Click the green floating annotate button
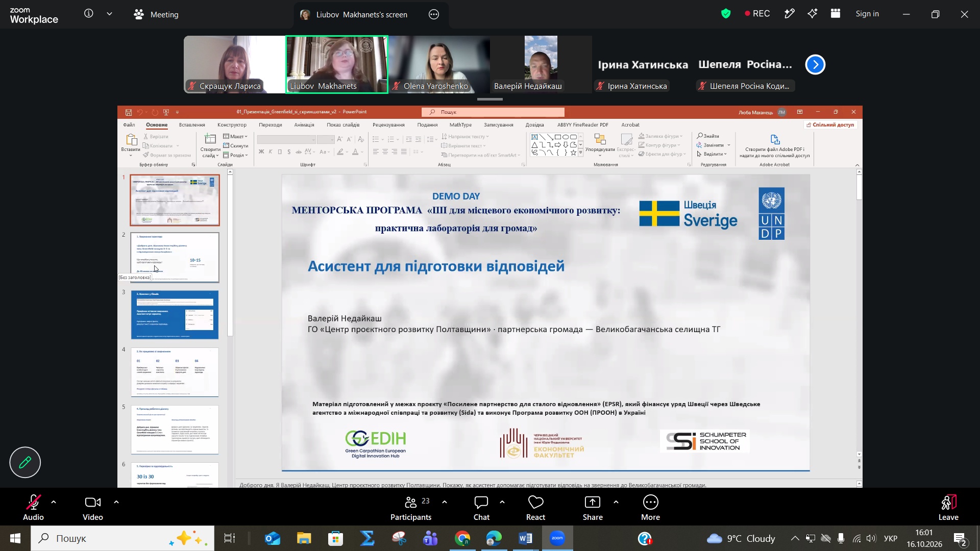This screenshot has height=551, width=980. (25, 462)
